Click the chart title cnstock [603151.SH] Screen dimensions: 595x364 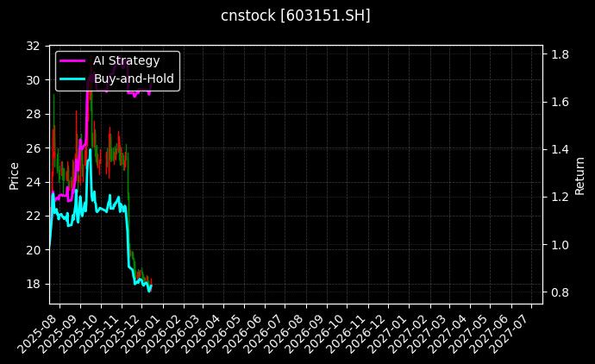[x=297, y=16]
